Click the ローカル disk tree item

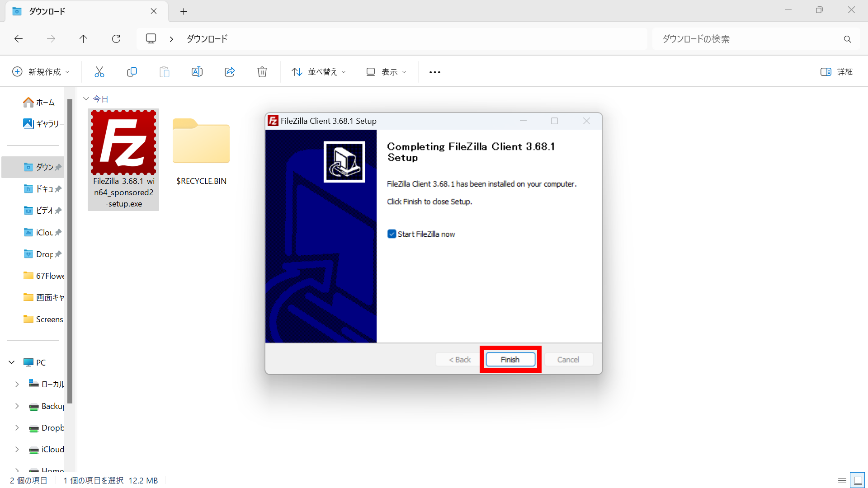(x=46, y=384)
